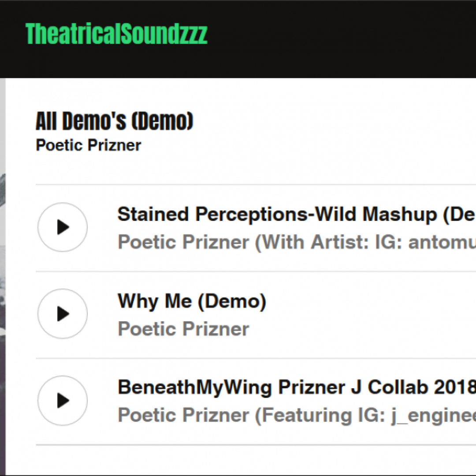The width and height of the screenshot is (476, 476).
Task: Play the Why Me (Demo) track
Action: point(63,314)
